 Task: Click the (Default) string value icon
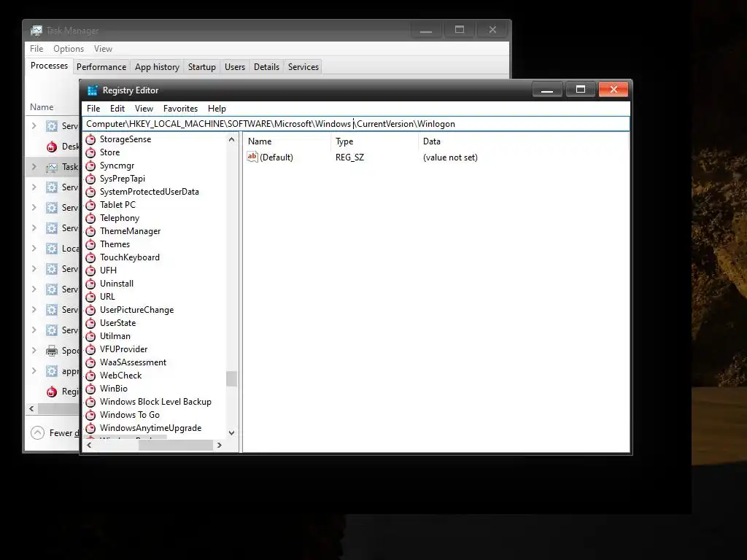[x=252, y=157]
